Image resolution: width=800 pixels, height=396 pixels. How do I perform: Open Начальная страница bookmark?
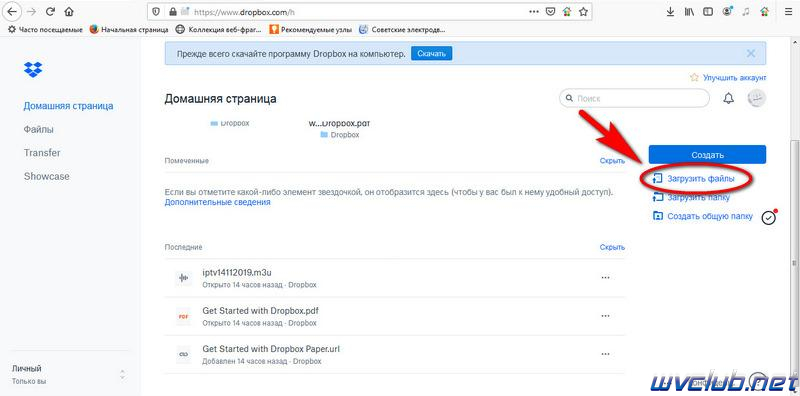[x=129, y=30]
